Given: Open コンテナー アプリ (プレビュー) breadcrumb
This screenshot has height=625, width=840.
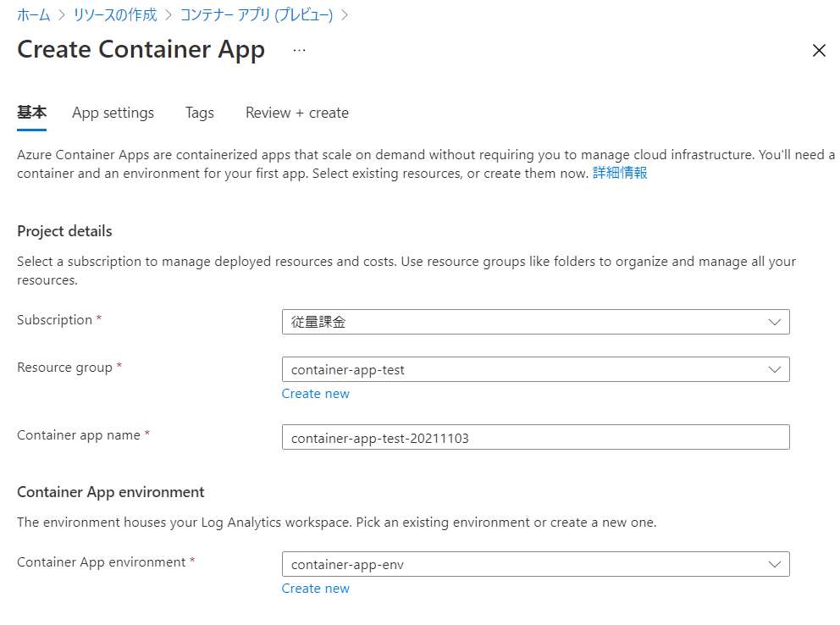Looking at the screenshot, I should pyautogui.click(x=257, y=14).
